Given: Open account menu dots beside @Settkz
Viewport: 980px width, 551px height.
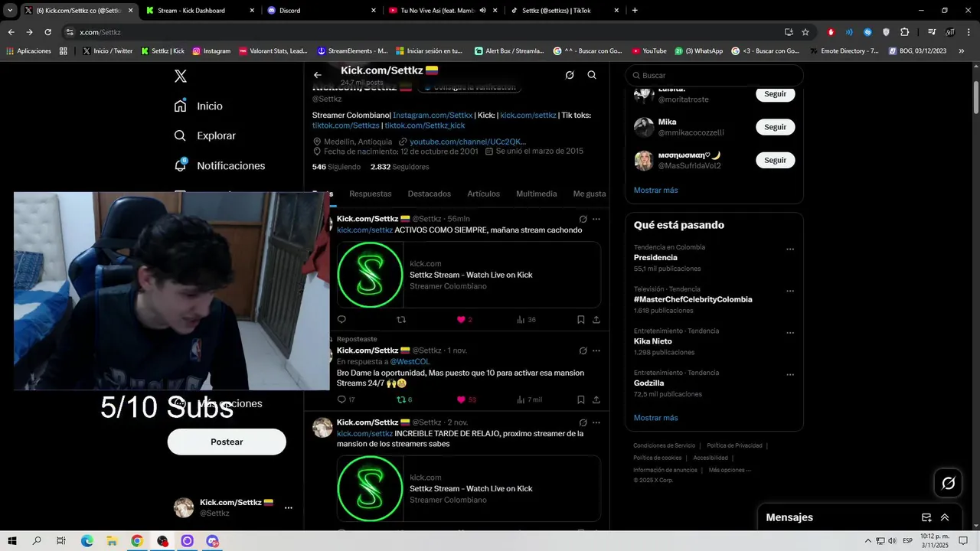Looking at the screenshot, I should [288, 507].
